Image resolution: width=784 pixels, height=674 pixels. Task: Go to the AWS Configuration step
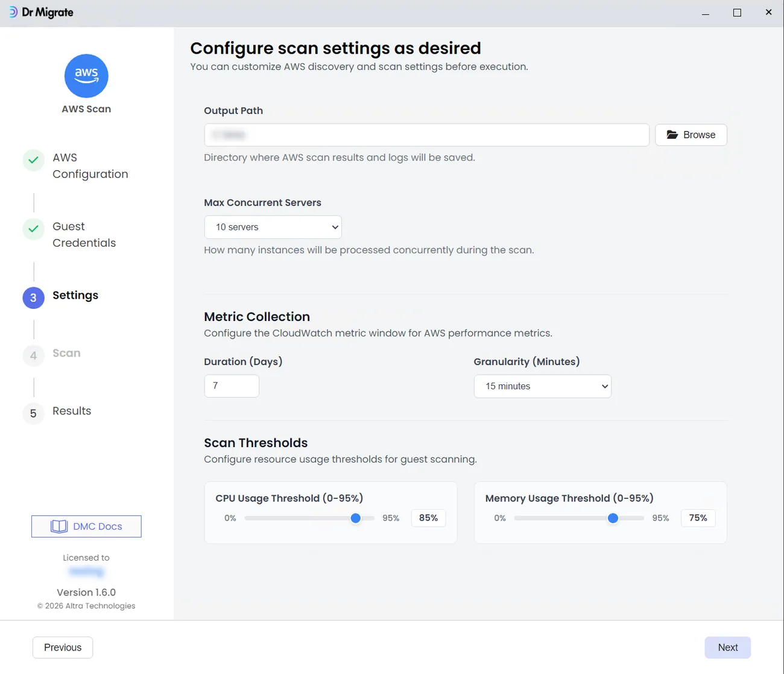[x=90, y=166]
